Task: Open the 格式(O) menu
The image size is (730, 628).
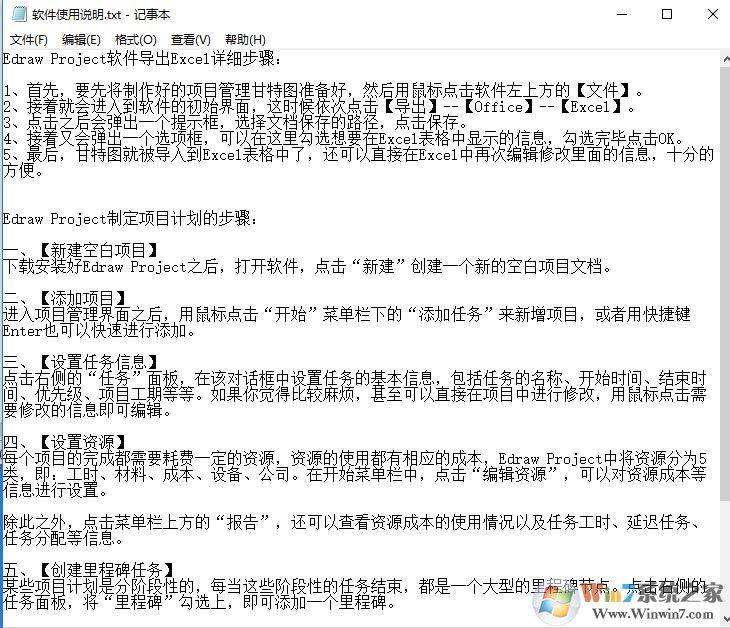Action: [136, 40]
